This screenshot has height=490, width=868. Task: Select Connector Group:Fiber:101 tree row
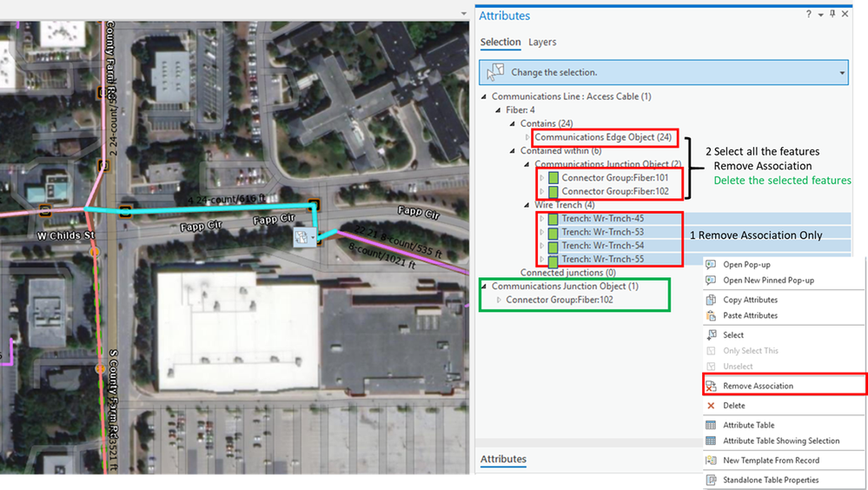[615, 178]
